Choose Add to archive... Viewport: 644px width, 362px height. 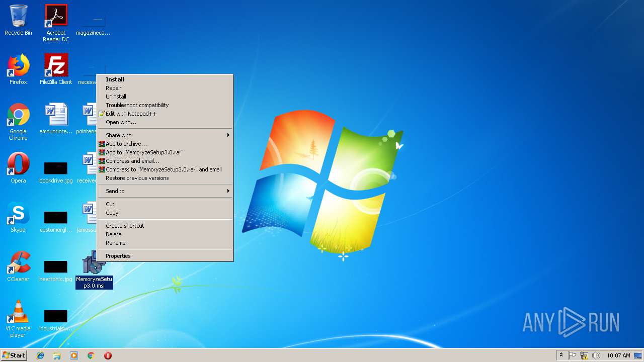[165, 144]
